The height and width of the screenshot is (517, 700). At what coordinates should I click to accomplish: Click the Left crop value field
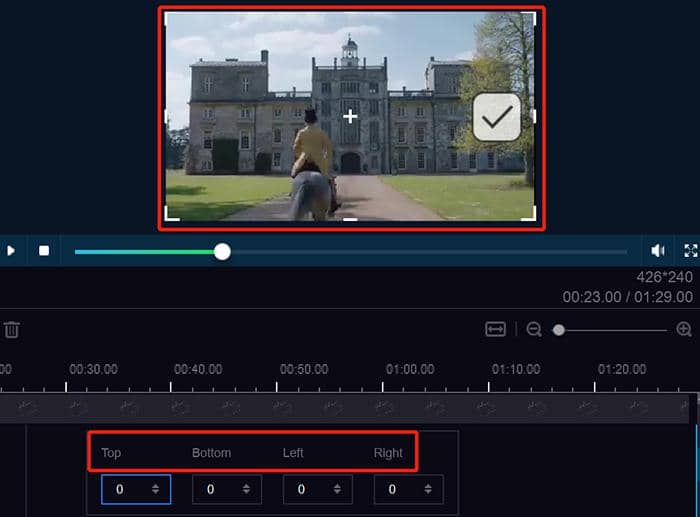click(x=318, y=489)
